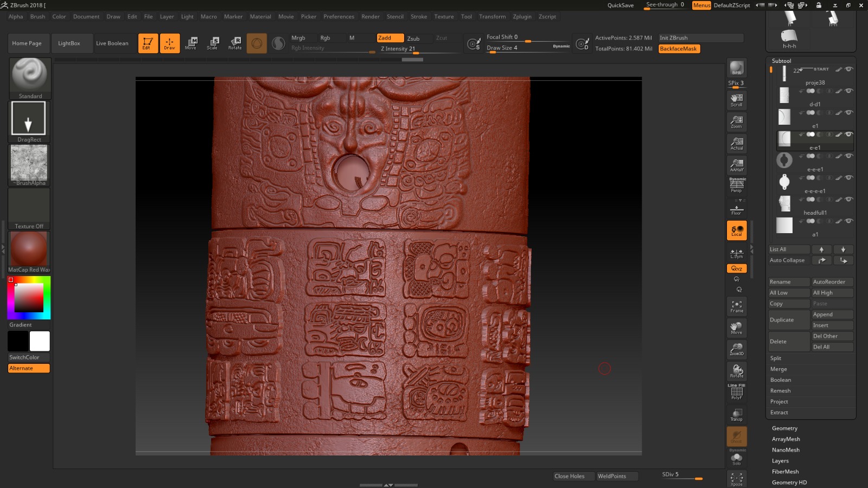This screenshot has width=868, height=488.
Task: Select the e-e-e1 subtool thumbnail
Action: tap(784, 182)
